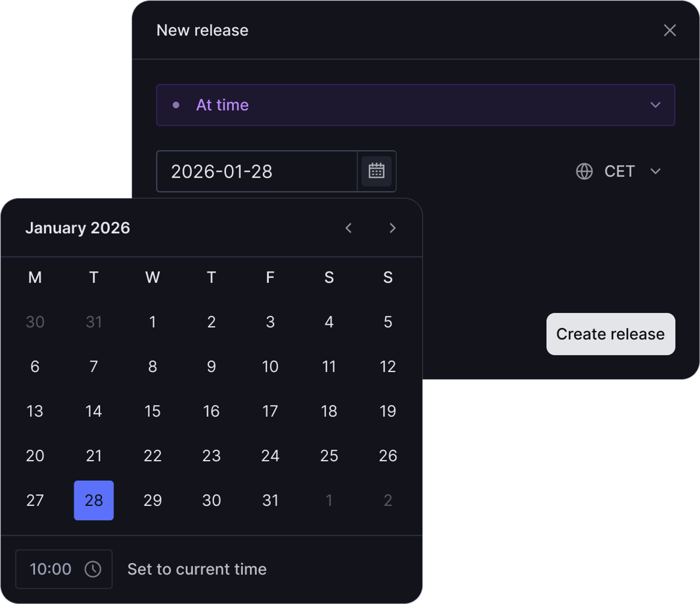Click the 10:00 time input
Viewport: 700px width, 604px height.
point(50,569)
